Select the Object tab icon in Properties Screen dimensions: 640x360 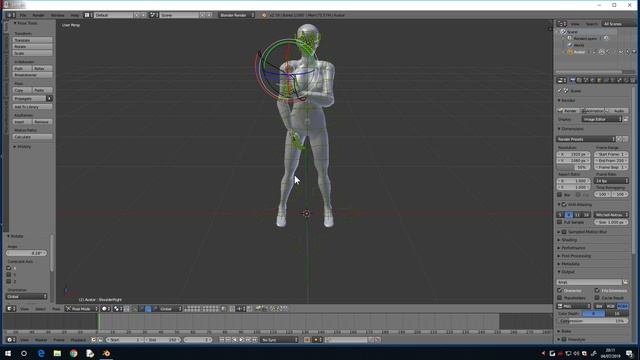pos(600,80)
